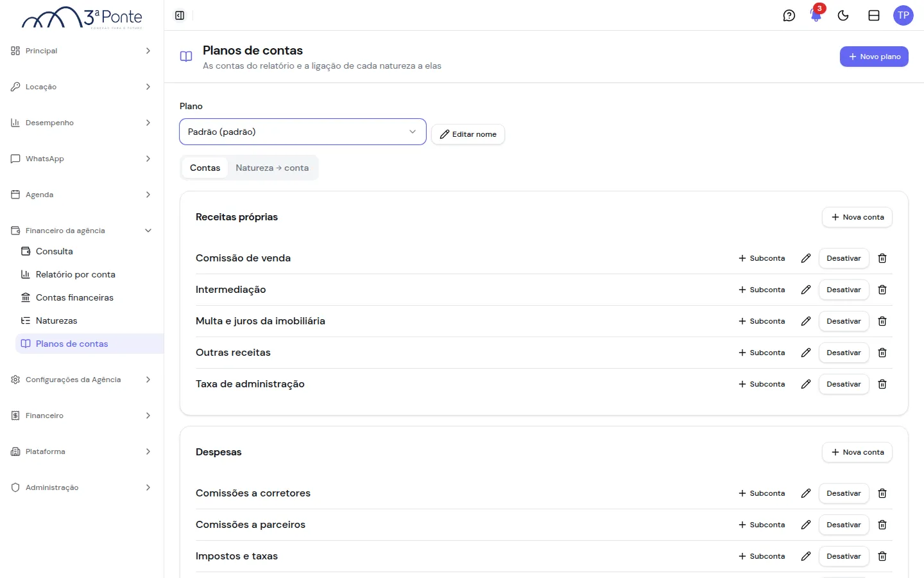Edit the Comissão de venda account pencil
This screenshot has width=924, height=578.
(x=806, y=258)
